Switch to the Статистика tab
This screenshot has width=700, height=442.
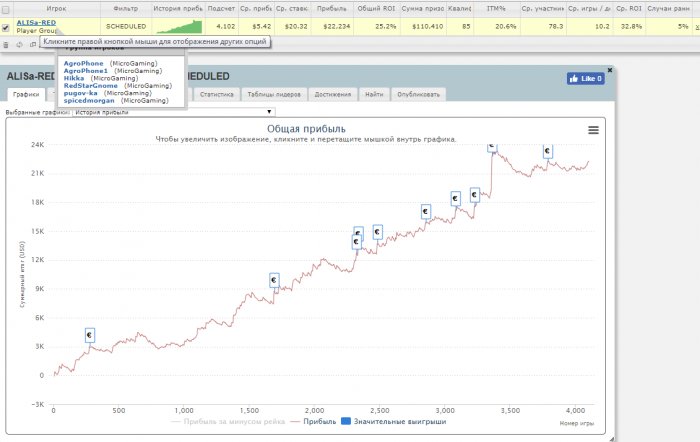[217, 94]
